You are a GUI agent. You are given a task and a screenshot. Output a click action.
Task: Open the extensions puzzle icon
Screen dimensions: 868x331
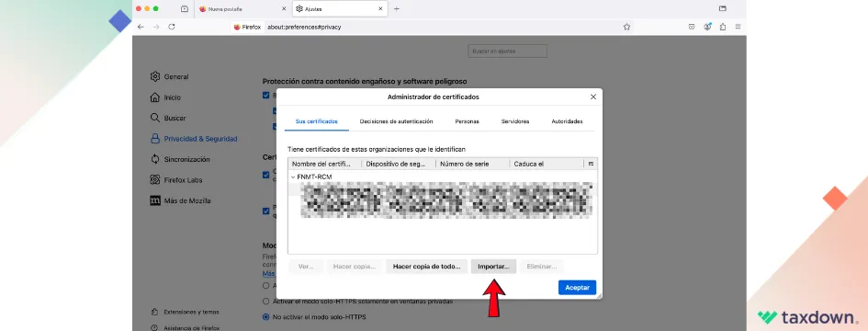[x=722, y=27]
